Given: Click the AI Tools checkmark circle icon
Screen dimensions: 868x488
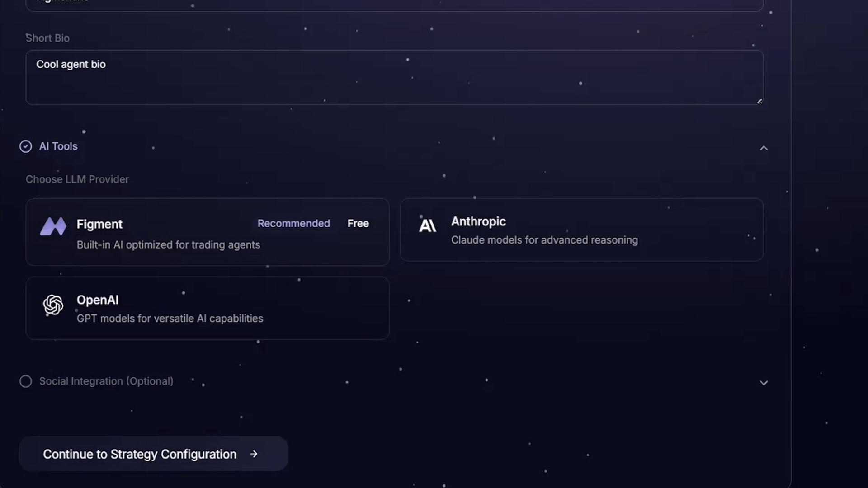Looking at the screenshot, I should [26, 146].
